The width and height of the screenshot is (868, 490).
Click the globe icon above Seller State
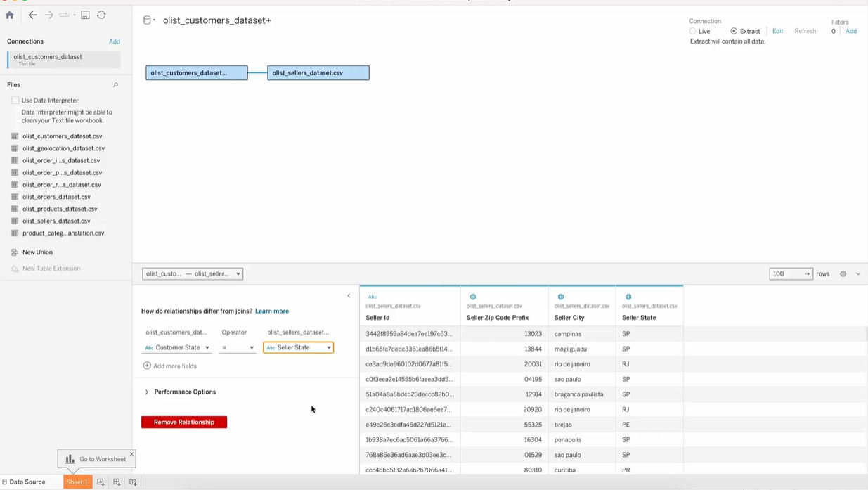(628, 297)
